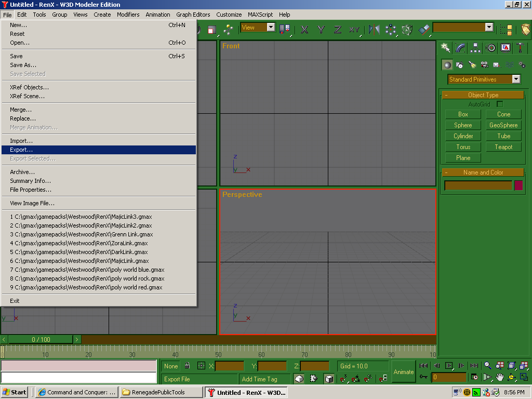The image size is (532, 399).
Task: Click the Windows Start button
Action: pos(15,392)
